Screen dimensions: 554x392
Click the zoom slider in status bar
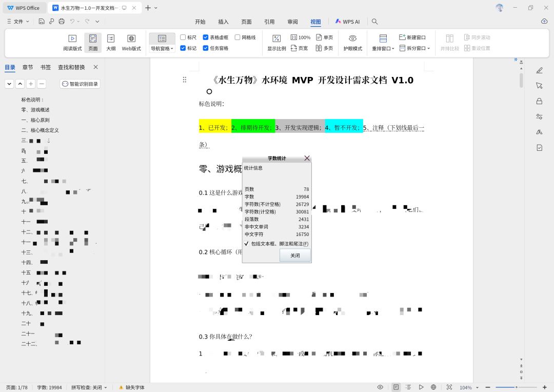[x=516, y=387]
